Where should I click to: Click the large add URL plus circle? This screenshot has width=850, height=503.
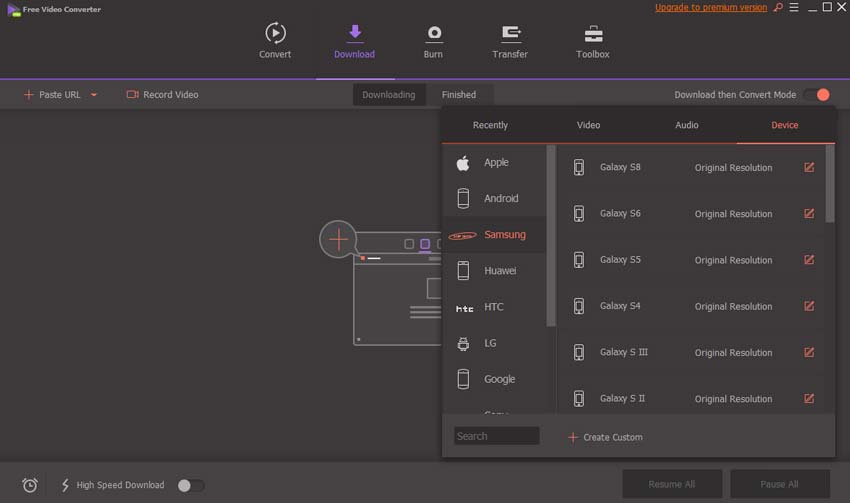(x=338, y=239)
